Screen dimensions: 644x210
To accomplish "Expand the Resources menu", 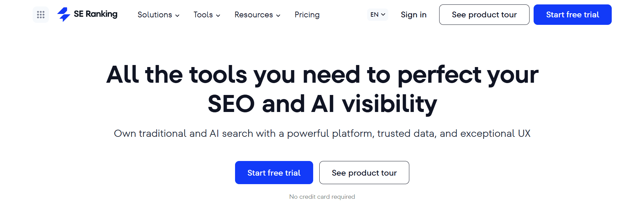I will click(x=253, y=15).
